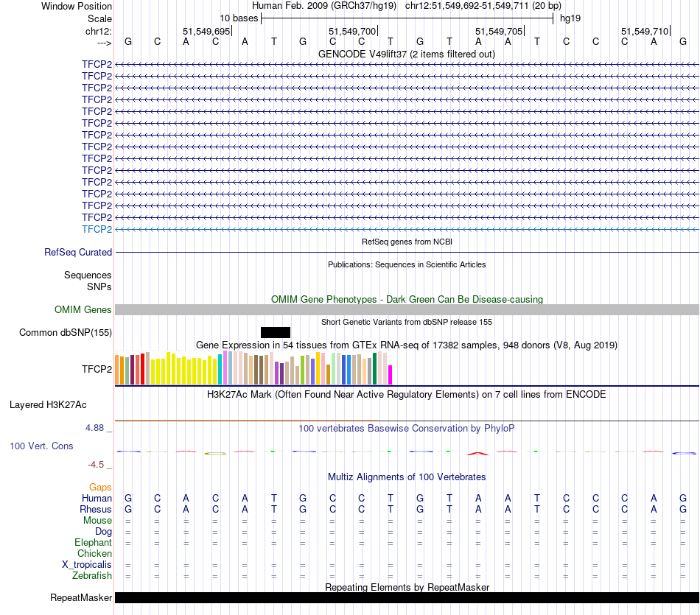Viewport: 700px width, 615px height.
Task: Click the Window Position label
Action: 77,6
